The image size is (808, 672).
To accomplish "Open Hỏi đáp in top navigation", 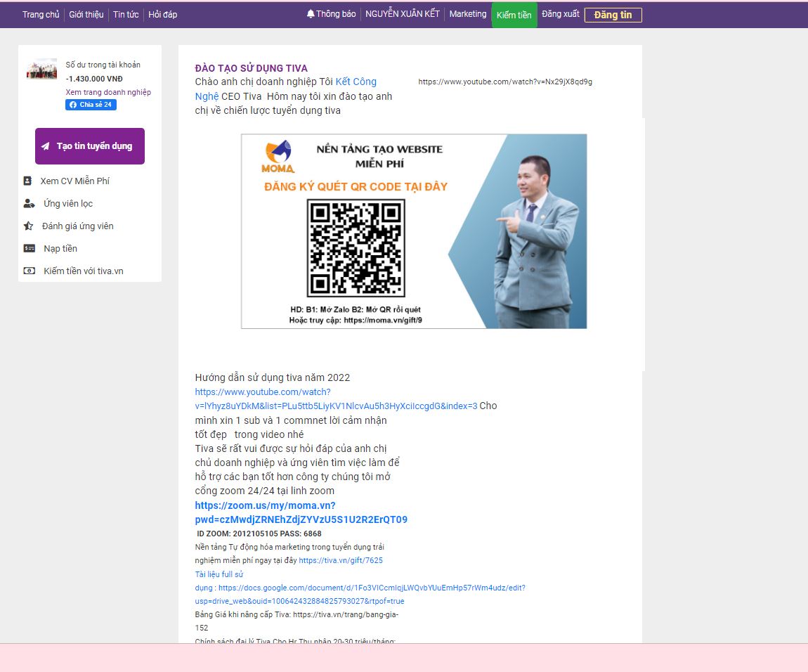I will point(162,15).
